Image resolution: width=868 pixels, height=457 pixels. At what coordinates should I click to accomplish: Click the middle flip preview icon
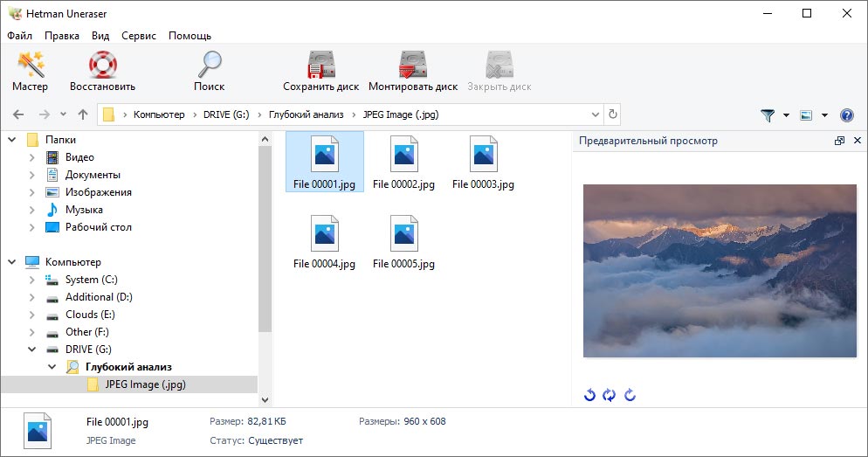tap(609, 395)
